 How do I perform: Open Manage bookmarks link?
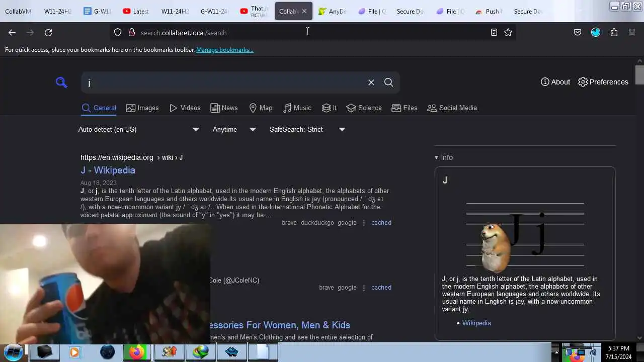pos(225,50)
